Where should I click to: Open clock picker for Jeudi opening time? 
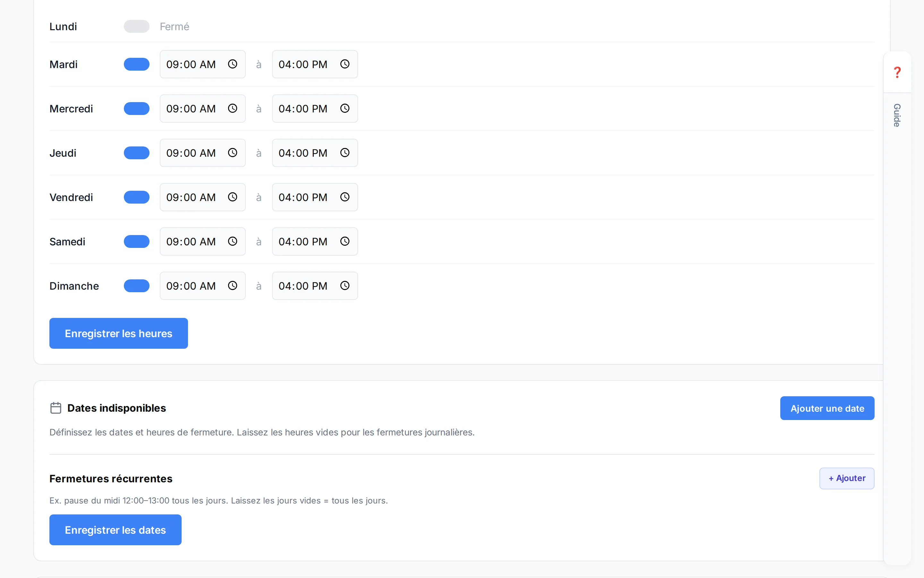tap(233, 153)
